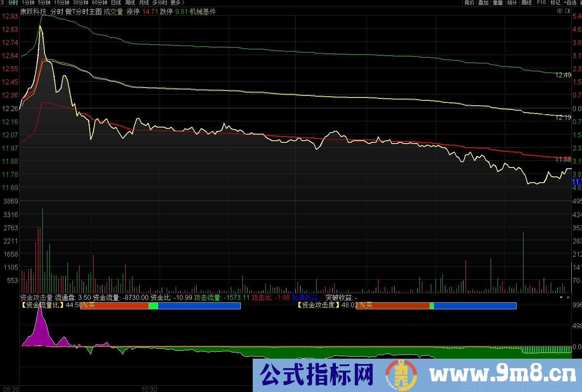Click the 重播 replay button

coord(498,3)
